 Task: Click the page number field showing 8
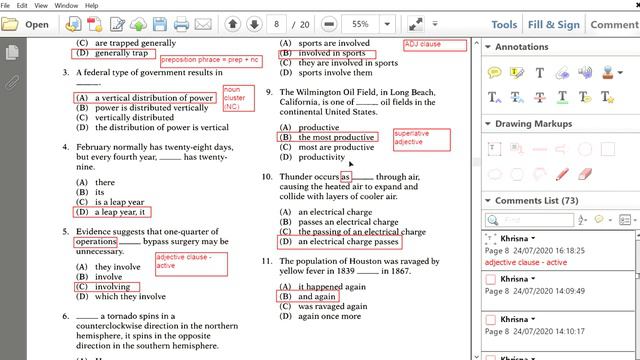coord(277,24)
